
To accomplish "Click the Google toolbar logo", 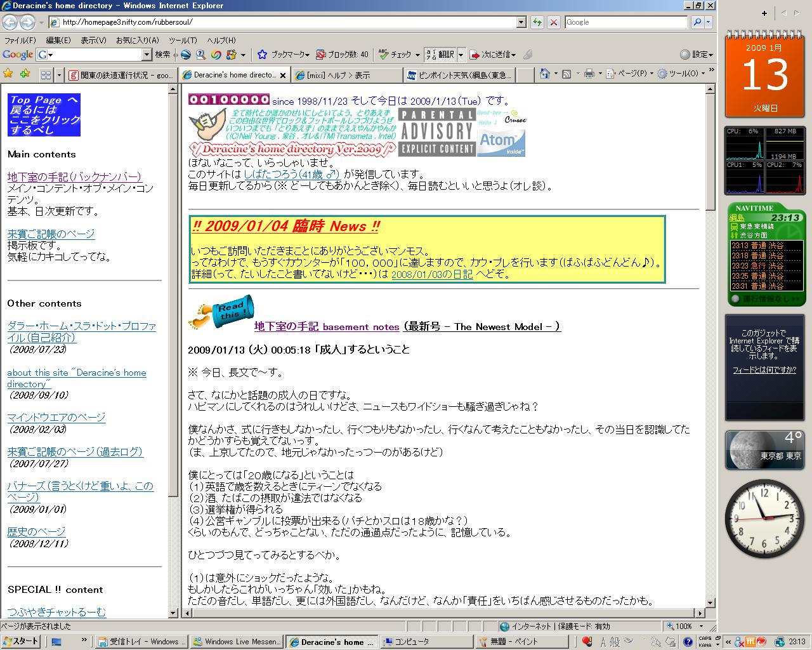I will click(18, 55).
